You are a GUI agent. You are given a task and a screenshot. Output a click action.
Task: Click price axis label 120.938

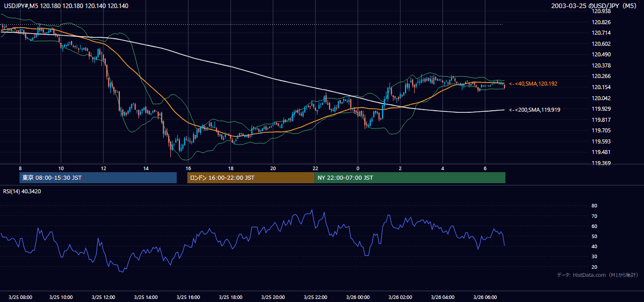coord(601,11)
